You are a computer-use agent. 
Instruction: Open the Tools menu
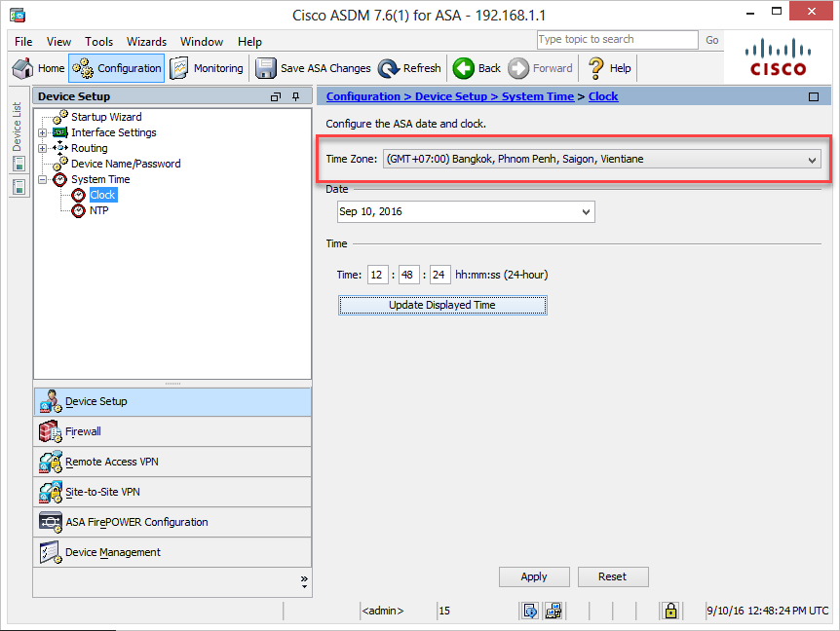(99, 42)
